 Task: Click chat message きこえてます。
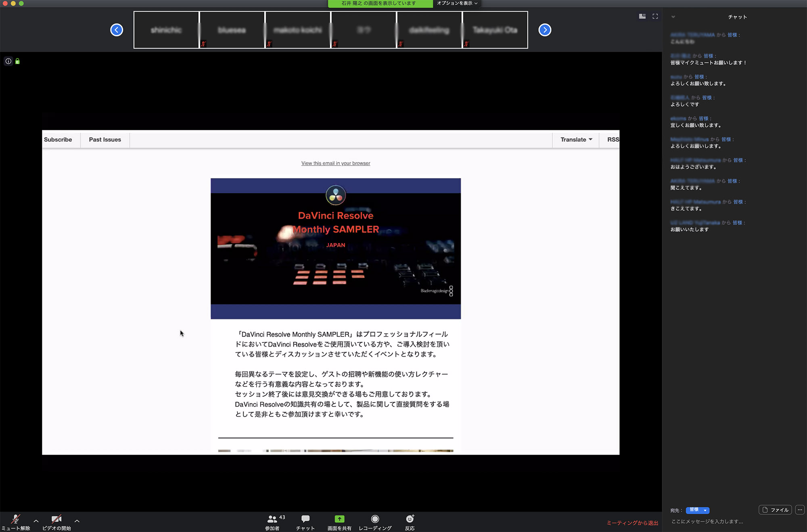[x=686, y=209]
